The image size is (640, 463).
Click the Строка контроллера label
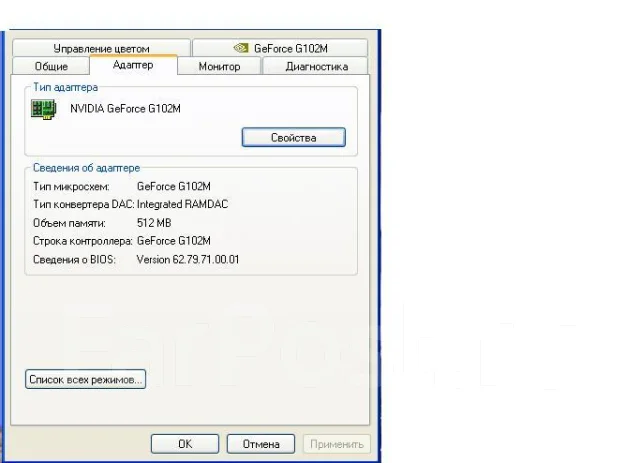[x=83, y=241]
